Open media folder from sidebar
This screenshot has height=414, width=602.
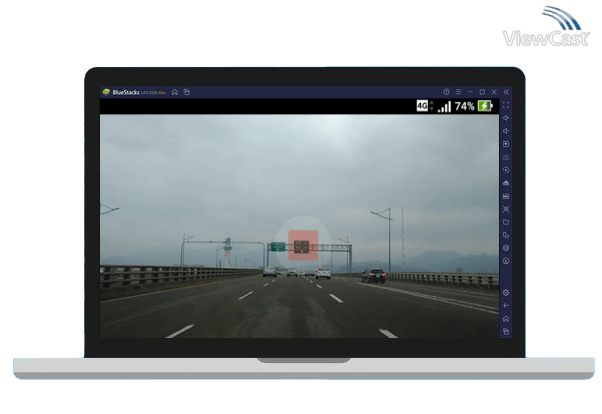506,222
